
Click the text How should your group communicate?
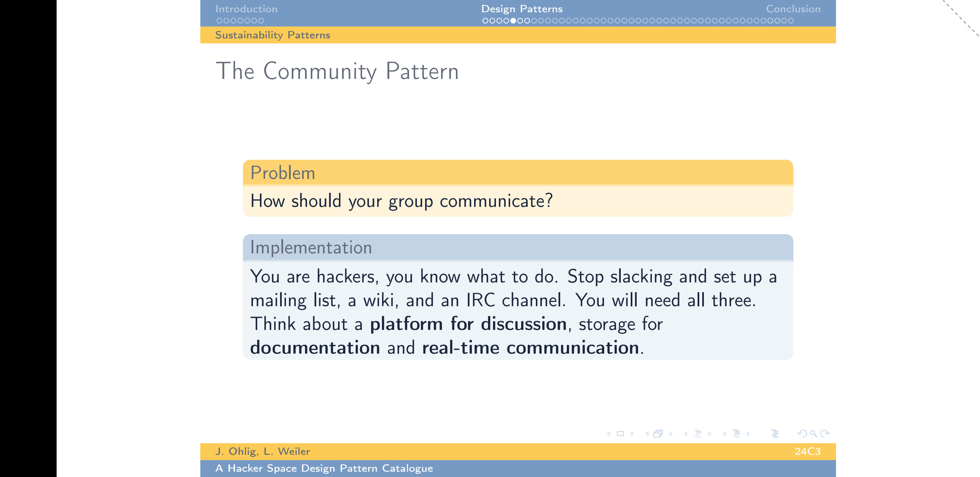pyautogui.click(x=401, y=201)
